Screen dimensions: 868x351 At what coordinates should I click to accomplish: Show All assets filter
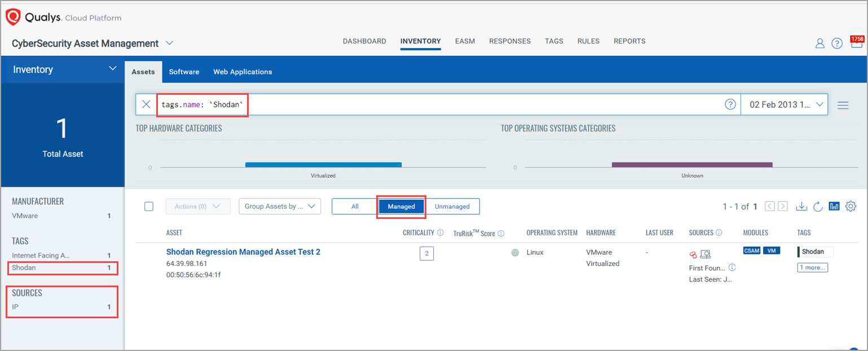pos(355,207)
